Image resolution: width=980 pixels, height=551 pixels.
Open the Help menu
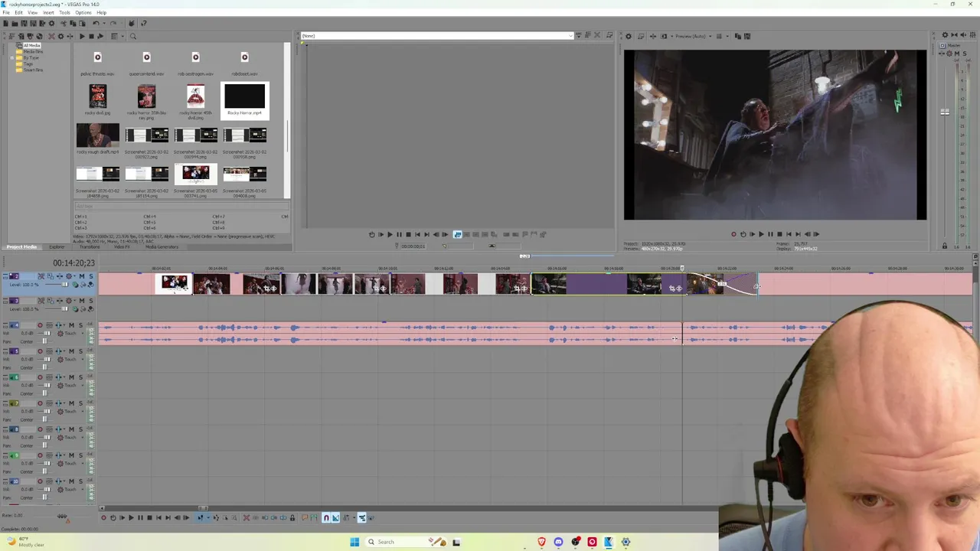click(x=101, y=12)
